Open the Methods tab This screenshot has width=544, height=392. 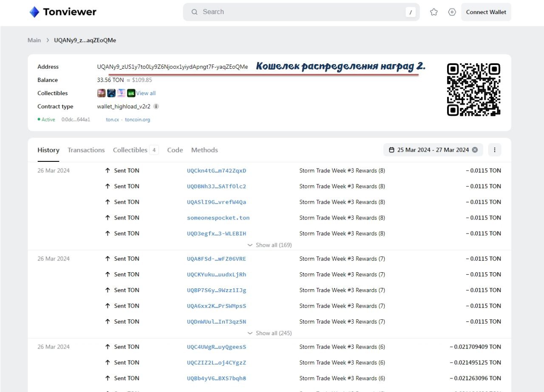click(204, 150)
